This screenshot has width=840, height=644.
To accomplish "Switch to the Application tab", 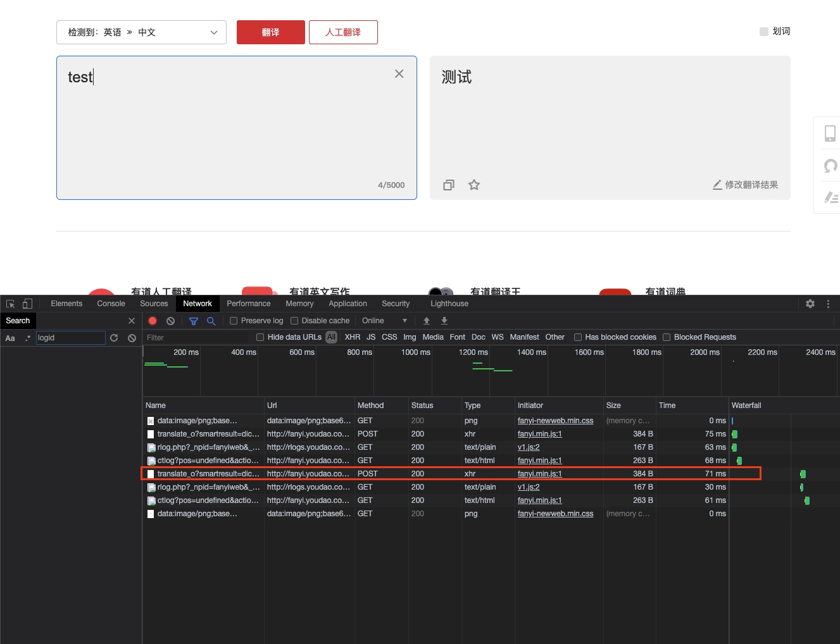I will [348, 304].
